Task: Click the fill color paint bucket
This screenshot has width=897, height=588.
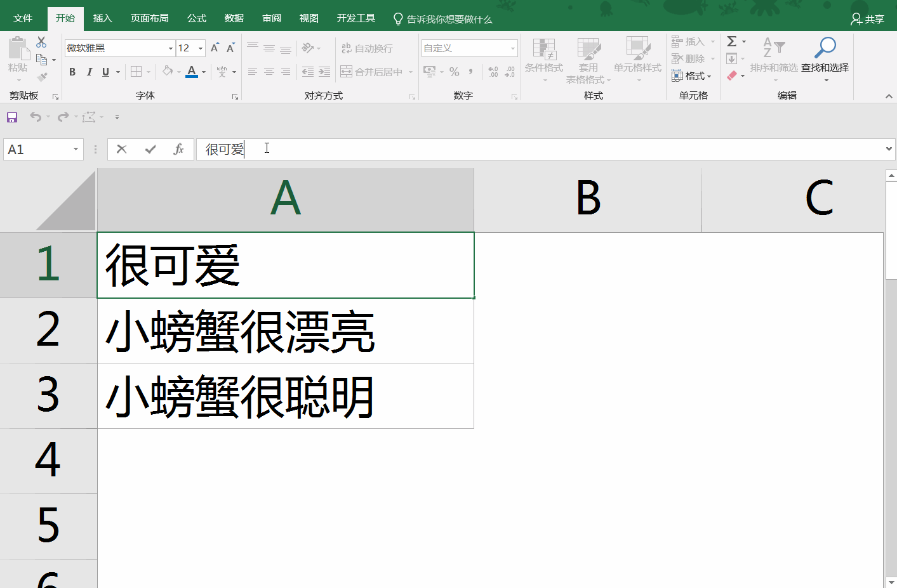Action: [168, 72]
